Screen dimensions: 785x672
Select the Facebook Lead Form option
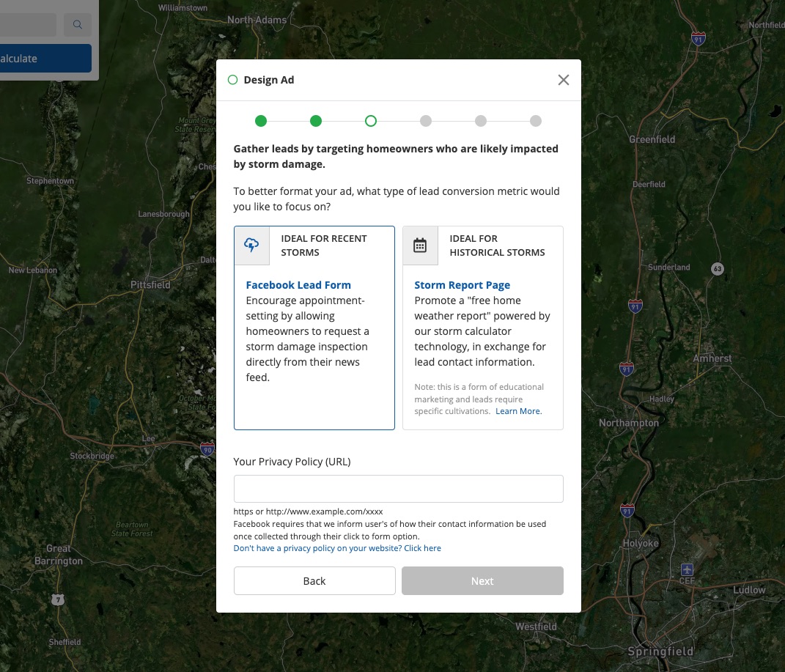pos(298,285)
